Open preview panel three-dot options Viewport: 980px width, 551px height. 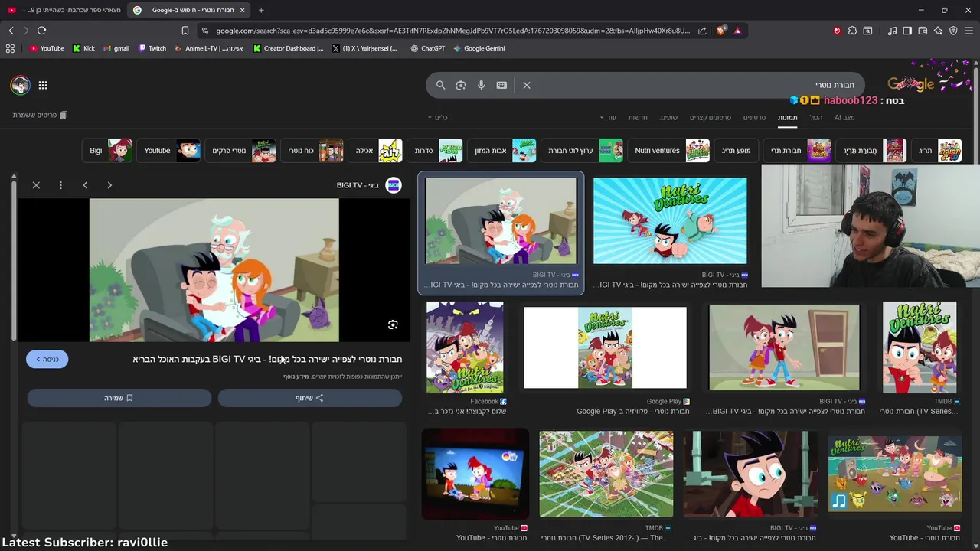tap(60, 185)
